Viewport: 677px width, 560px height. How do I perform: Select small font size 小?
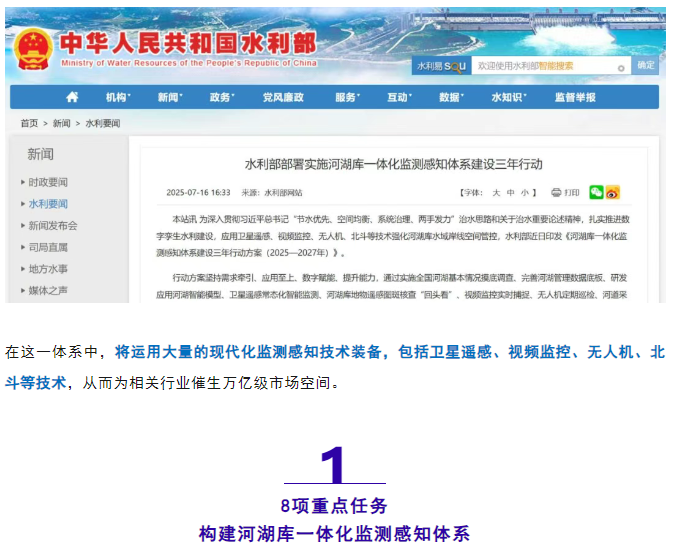click(526, 192)
